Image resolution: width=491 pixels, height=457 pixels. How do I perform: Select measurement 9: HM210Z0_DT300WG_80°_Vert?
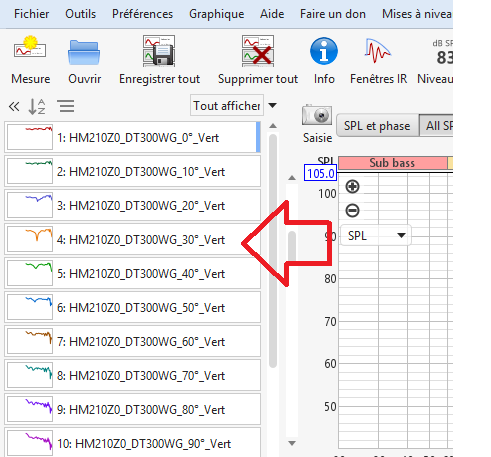pos(132,410)
